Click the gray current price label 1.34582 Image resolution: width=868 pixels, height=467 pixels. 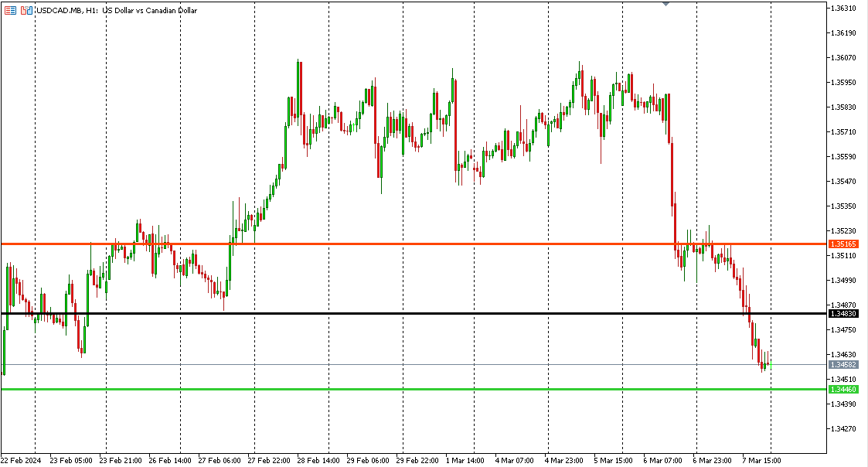click(x=842, y=364)
